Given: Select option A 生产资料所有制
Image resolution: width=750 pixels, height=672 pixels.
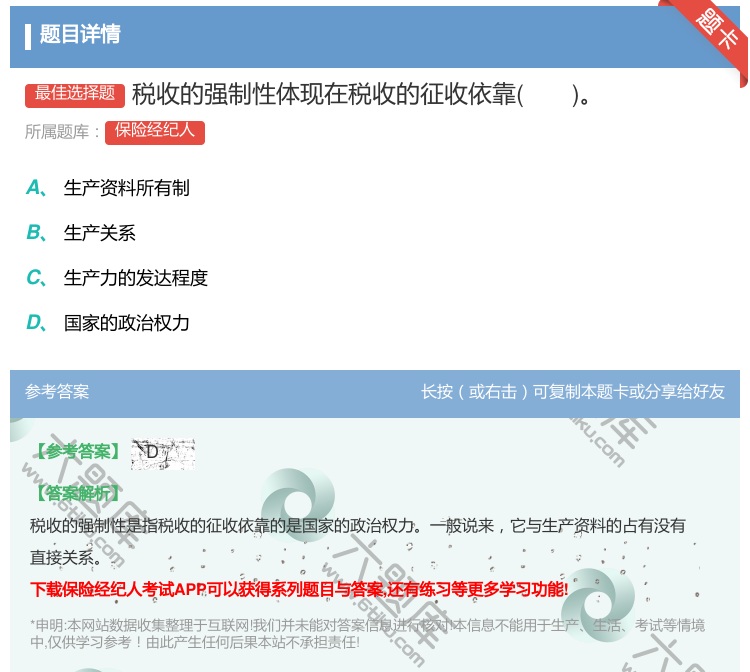Looking at the screenshot, I should pos(126,188).
